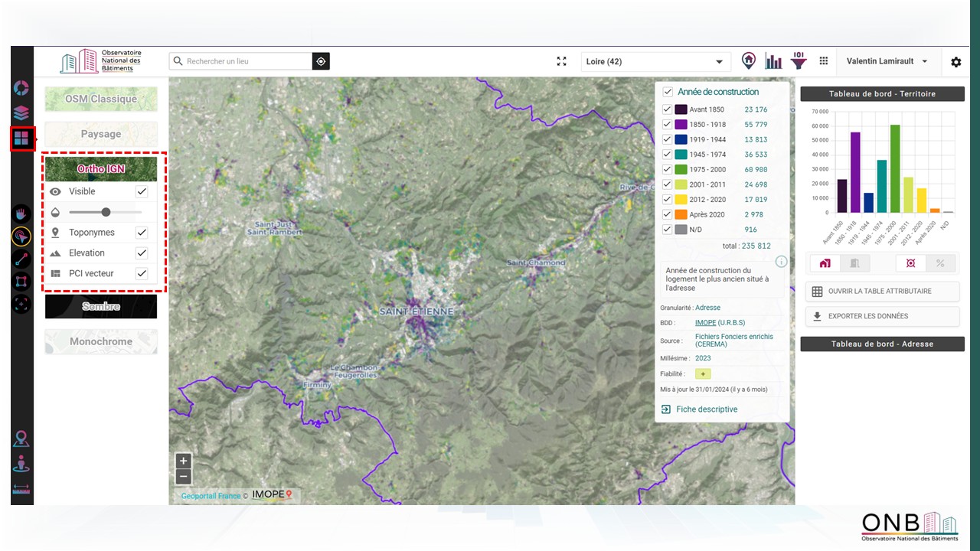980x551 pixels.
Task: Click the filter funnel icon
Action: click(x=799, y=61)
